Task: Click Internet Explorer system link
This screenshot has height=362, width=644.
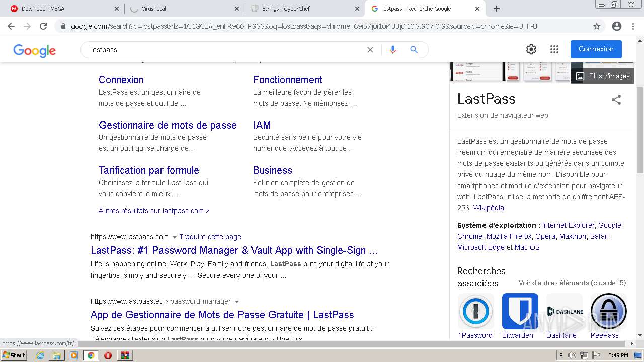Action: coord(568,225)
